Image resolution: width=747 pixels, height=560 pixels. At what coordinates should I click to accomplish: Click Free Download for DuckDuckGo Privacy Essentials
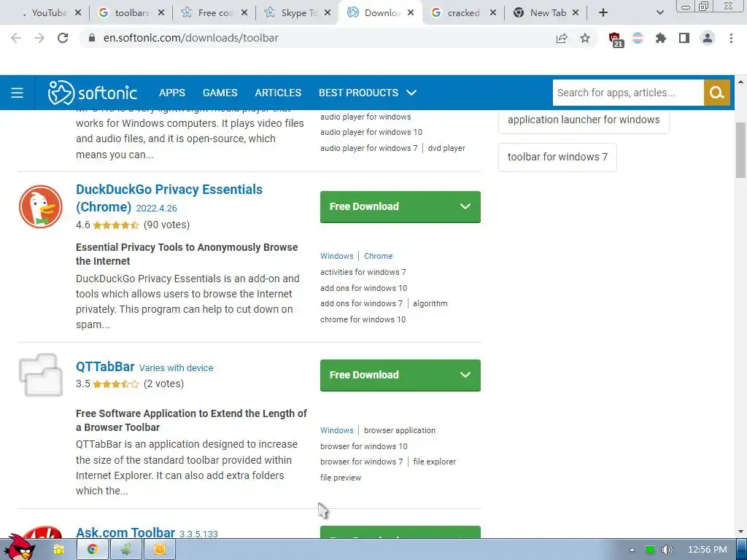(400, 206)
